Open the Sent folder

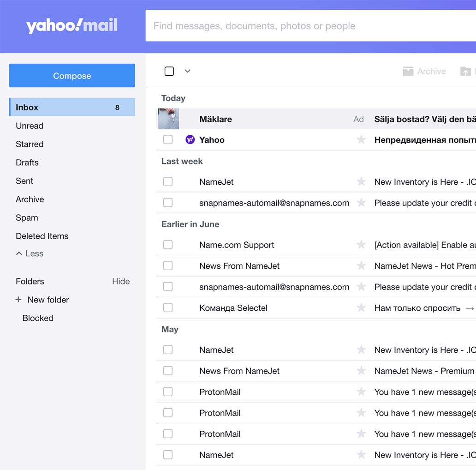coord(24,181)
